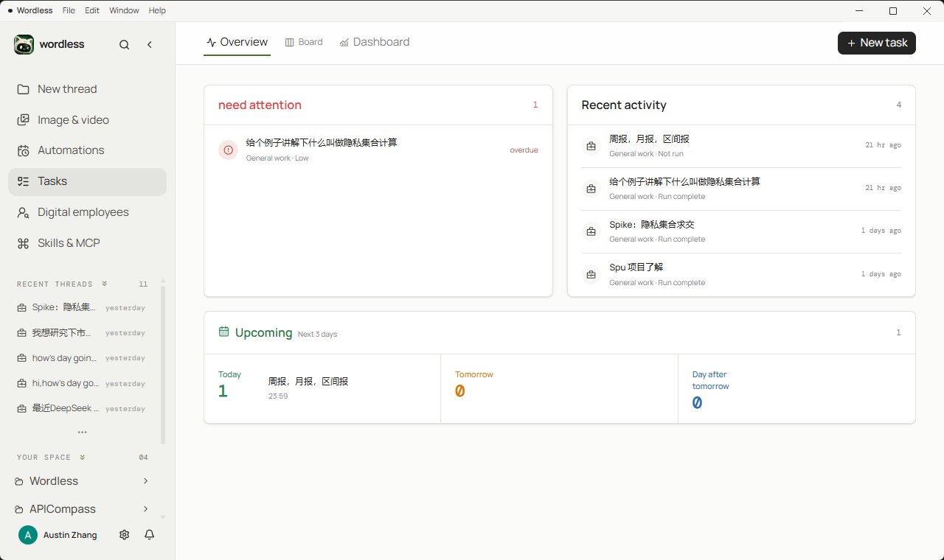
Task: Expand the APICompass folder chevron
Action: (145, 509)
